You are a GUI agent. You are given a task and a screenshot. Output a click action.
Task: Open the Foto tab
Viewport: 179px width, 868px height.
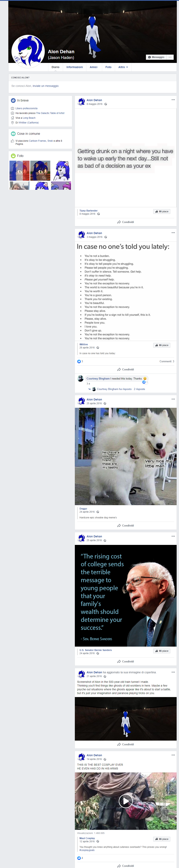pyautogui.click(x=108, y=67)
